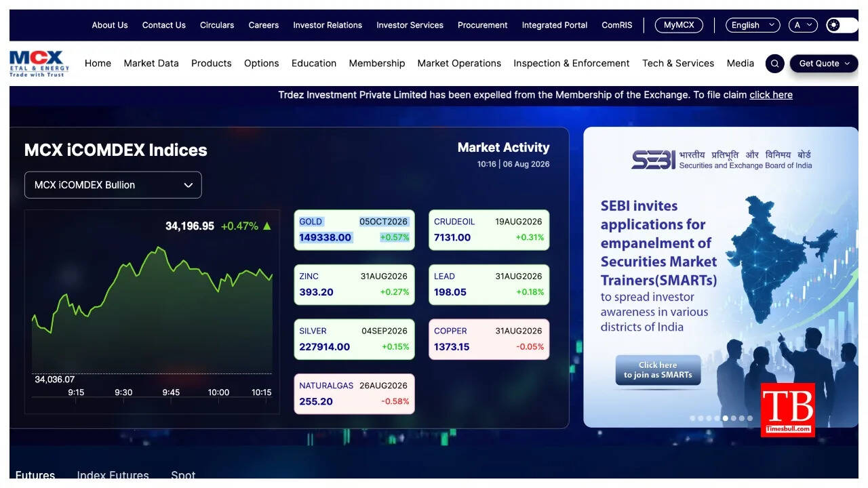Image resolution: width=868 pixels, height=488 pixels.
Task: Switch to the Spot tab
Action: coord(183,475)
